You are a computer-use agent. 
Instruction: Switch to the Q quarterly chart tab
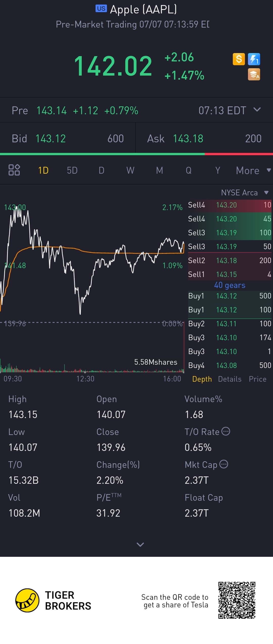click(x=189, y=170)
